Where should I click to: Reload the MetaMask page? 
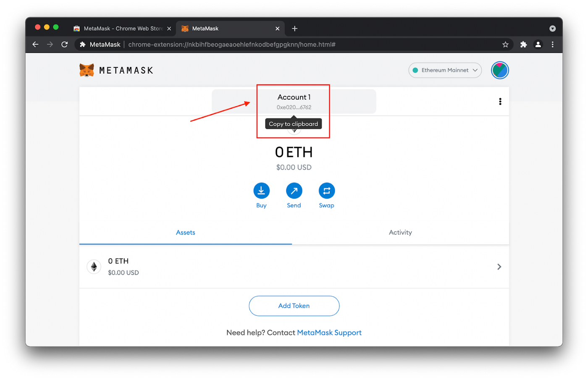(x=64, y=45)
